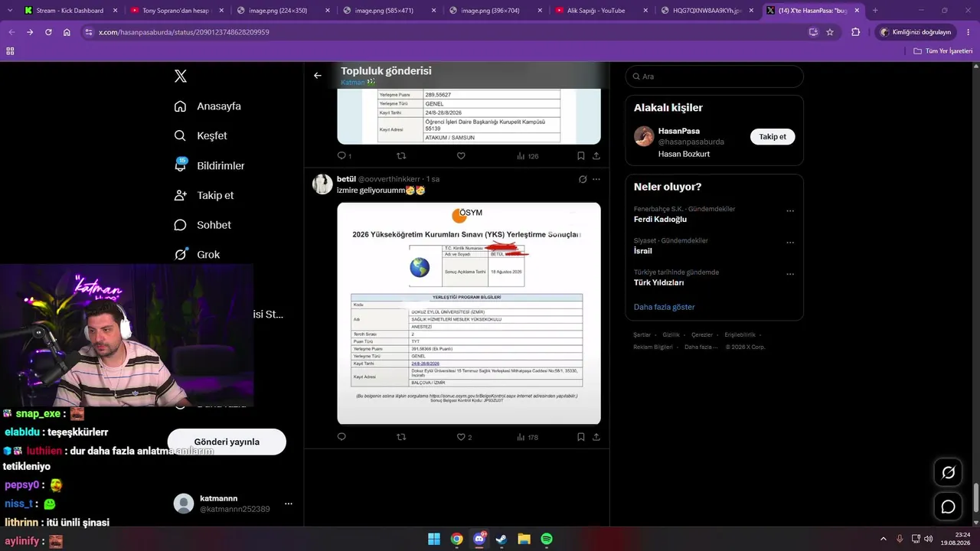Open Steam from taskbar
Image resolution: width=980 pixels, height=551 pixels.
click(501, 539)
